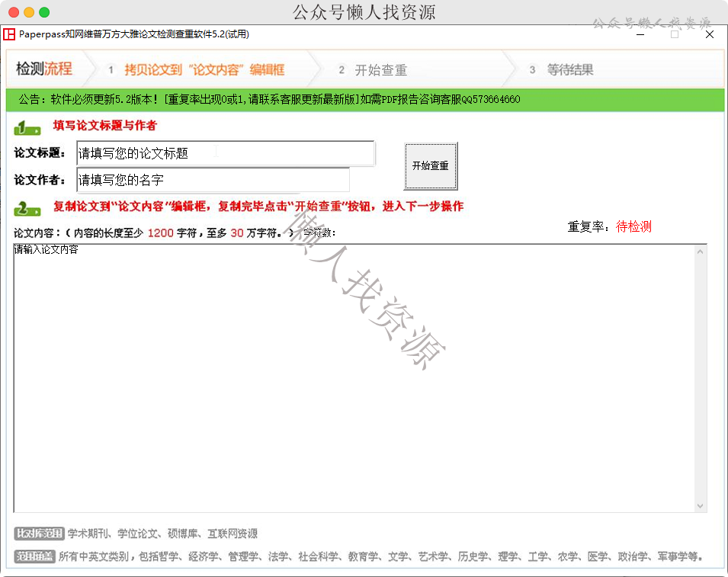
Task: Click the 范围涵盖 badge icon
Action: 35,556
